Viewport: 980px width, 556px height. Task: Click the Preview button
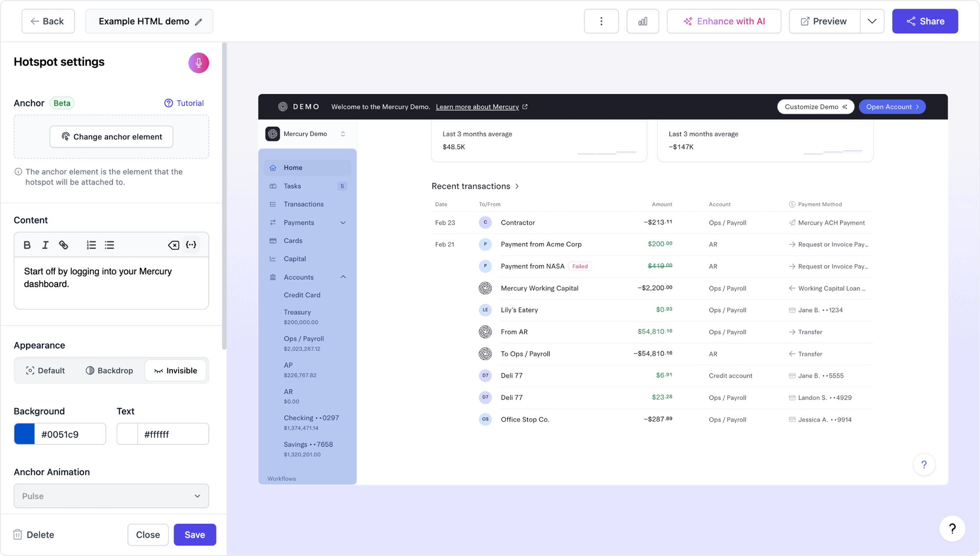pos(824,21)
